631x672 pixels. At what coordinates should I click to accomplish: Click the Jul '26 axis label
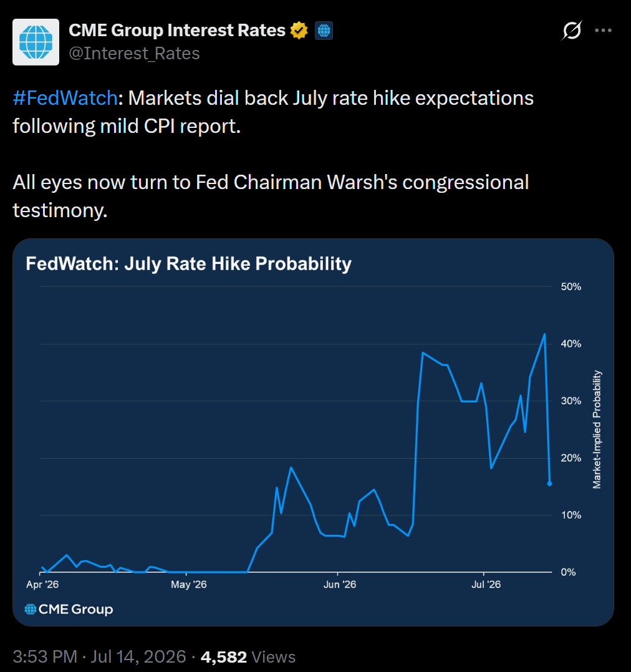[486, 584]
